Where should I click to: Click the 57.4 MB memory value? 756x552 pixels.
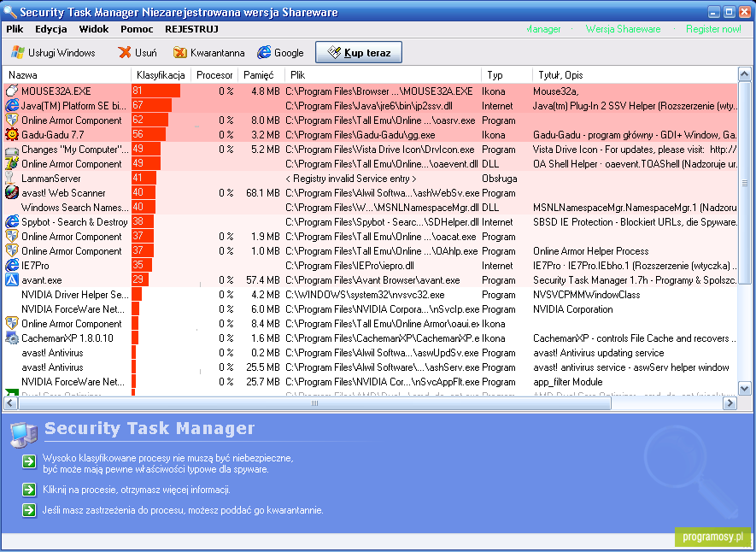263,280
